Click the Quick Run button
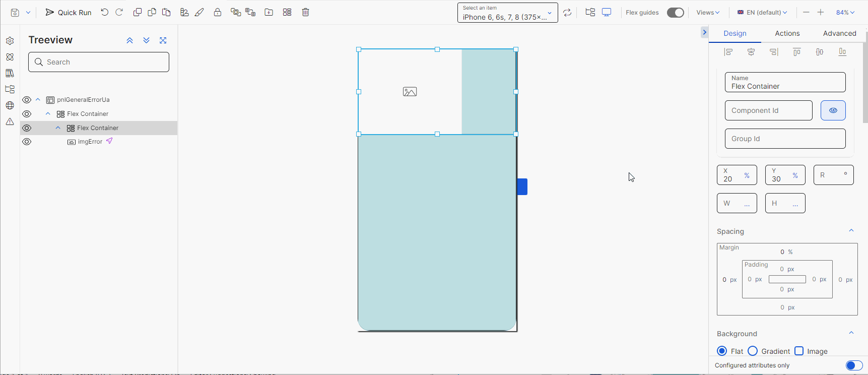Image resolution: width=868 pixels, height=375 pixels. 69,12
